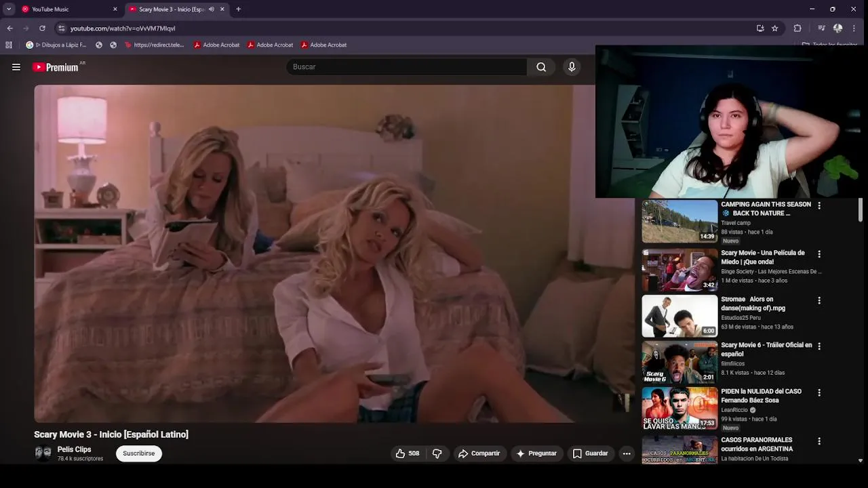Open options menu for PIDEN la NULIDAD video
The image size is (868, 488).
pyautogui.click(x=819, y=392)
